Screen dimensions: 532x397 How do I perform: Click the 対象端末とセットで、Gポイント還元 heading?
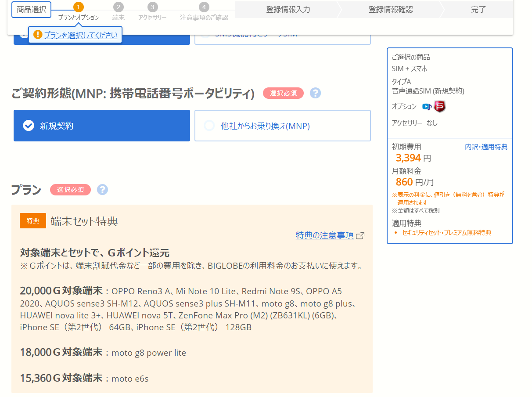point(95,253)
